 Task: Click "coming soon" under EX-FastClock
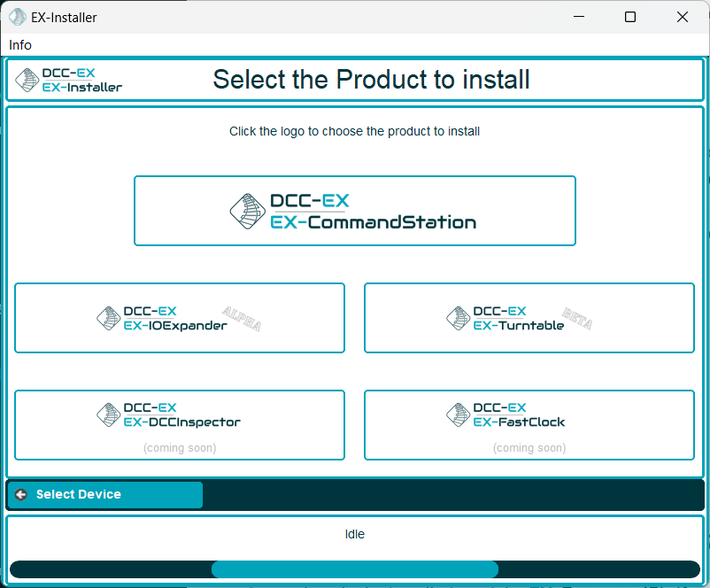click(529, 448)
